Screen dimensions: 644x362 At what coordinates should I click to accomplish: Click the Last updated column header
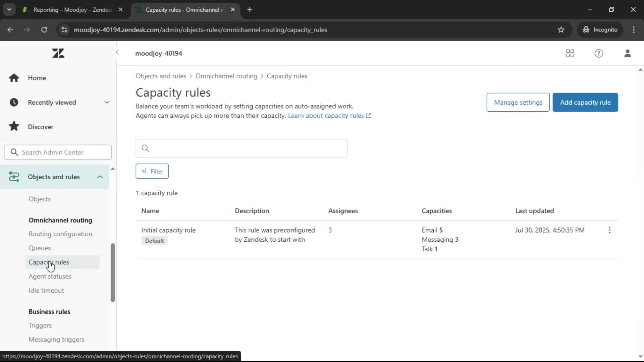[x=534, y=211]
